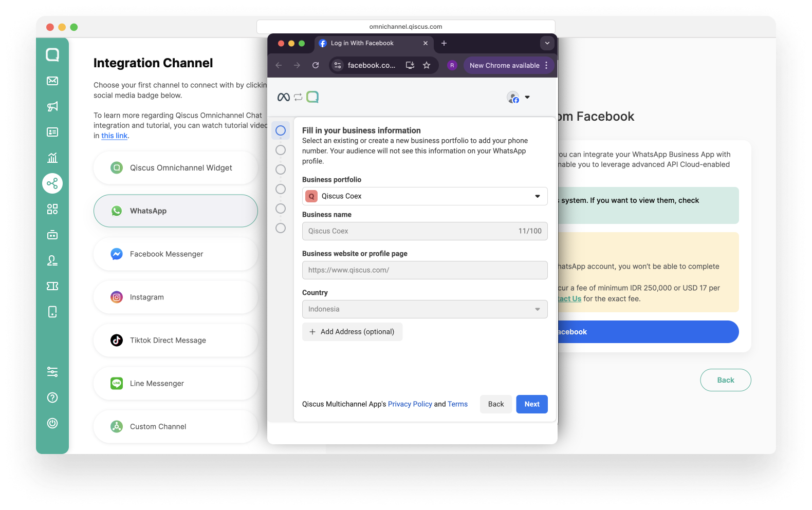Viewport: 812px width, 510px height.
Task: Click the Meta logo in popup header
Action: click(x=284, y=97)
